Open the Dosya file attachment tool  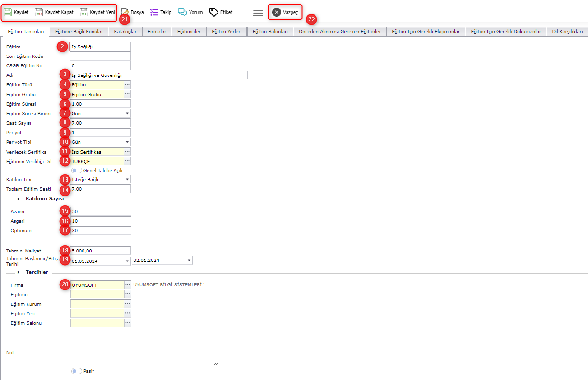tap(133, 12)
